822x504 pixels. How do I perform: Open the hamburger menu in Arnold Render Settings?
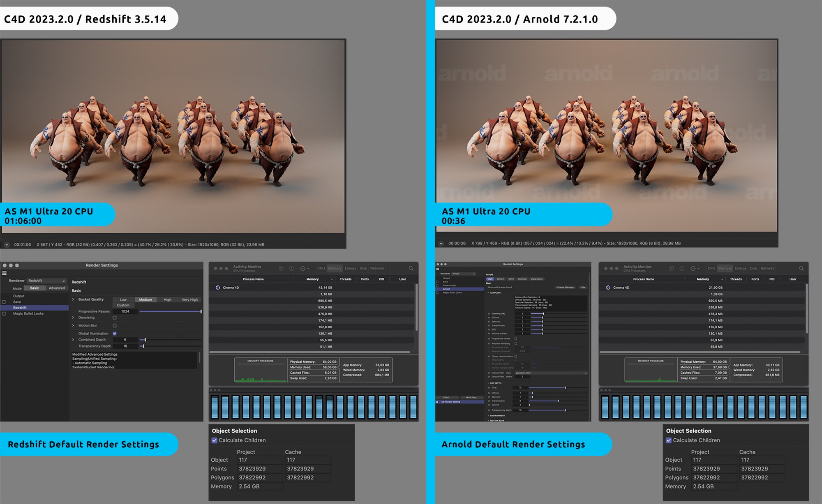[x=438, y=269]
